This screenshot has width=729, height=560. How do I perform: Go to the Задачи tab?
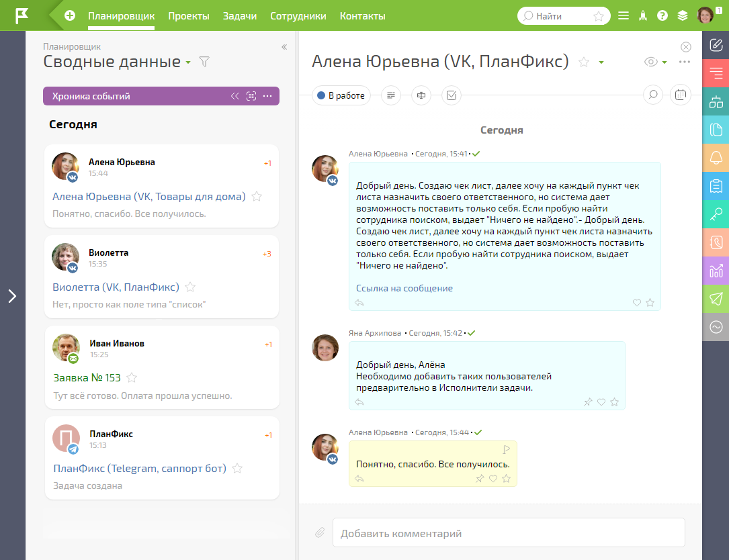coord(240,16)
